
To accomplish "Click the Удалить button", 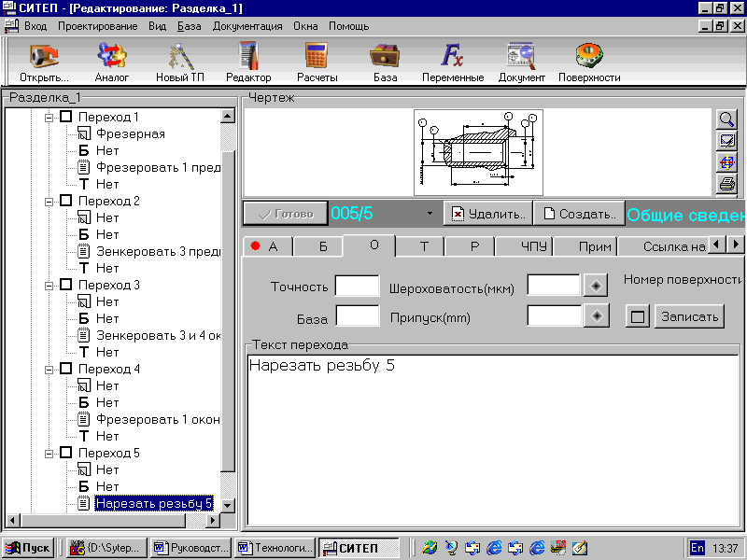I will click(488, 214).
